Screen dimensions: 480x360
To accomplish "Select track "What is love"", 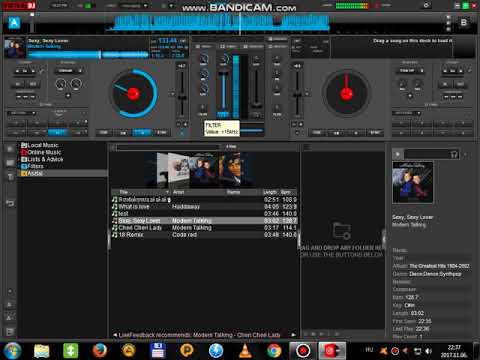I will point(204,207).
